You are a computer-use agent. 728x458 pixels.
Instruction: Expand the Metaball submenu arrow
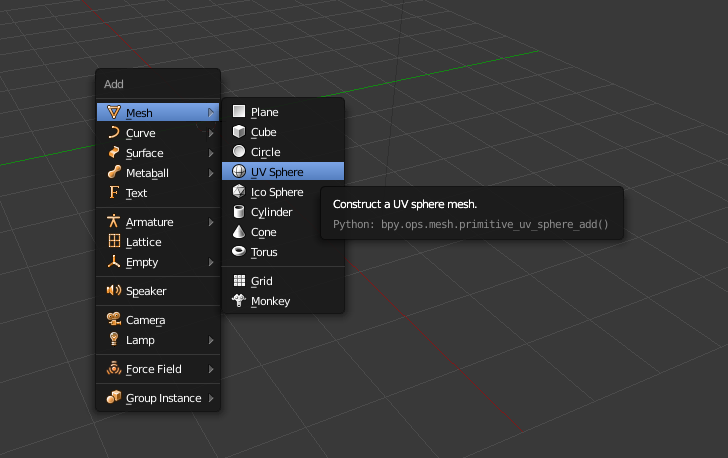click(x=211, y=173)
